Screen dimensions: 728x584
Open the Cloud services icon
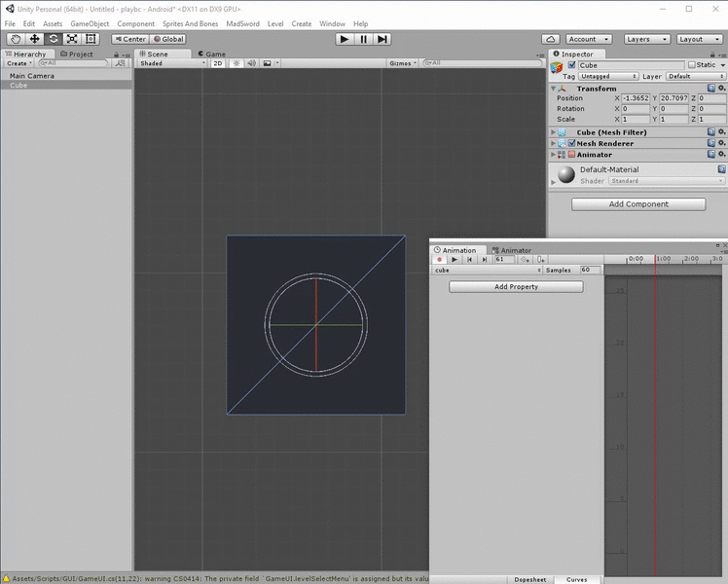[x=551, y=39]
